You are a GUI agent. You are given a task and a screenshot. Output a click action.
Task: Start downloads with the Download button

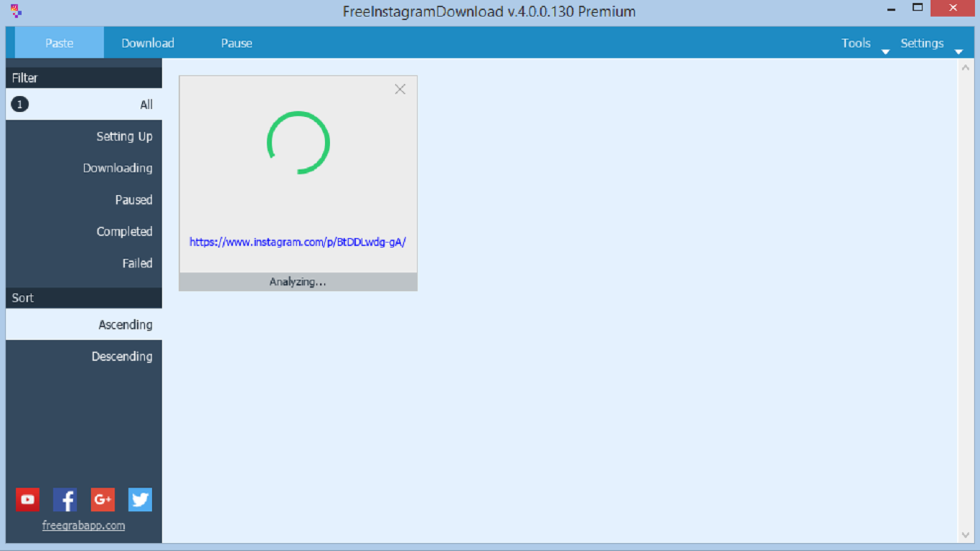(148, 43)
